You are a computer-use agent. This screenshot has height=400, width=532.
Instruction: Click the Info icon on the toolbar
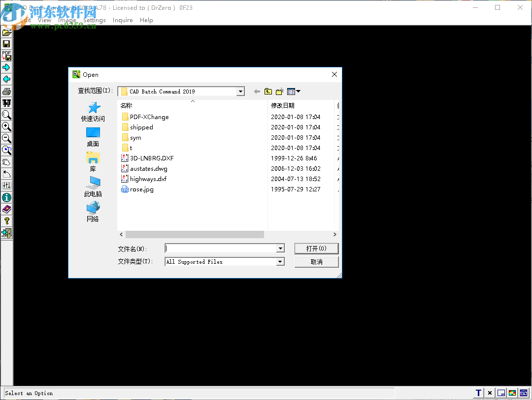pyautogui.click(x=6, y=197)
